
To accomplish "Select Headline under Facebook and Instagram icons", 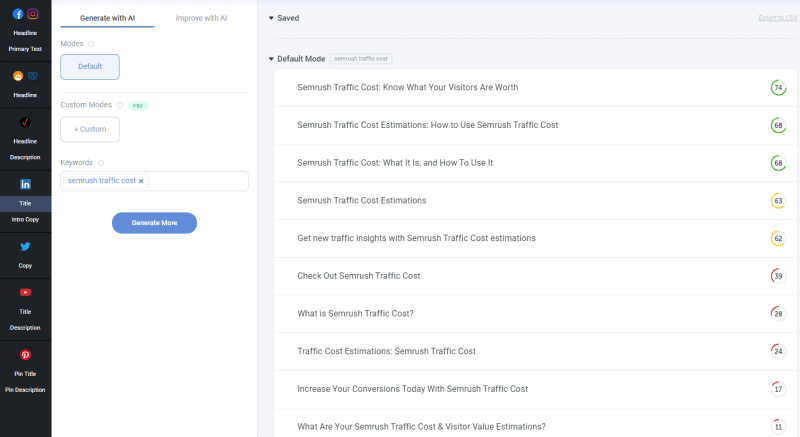I will coord(25,33).
